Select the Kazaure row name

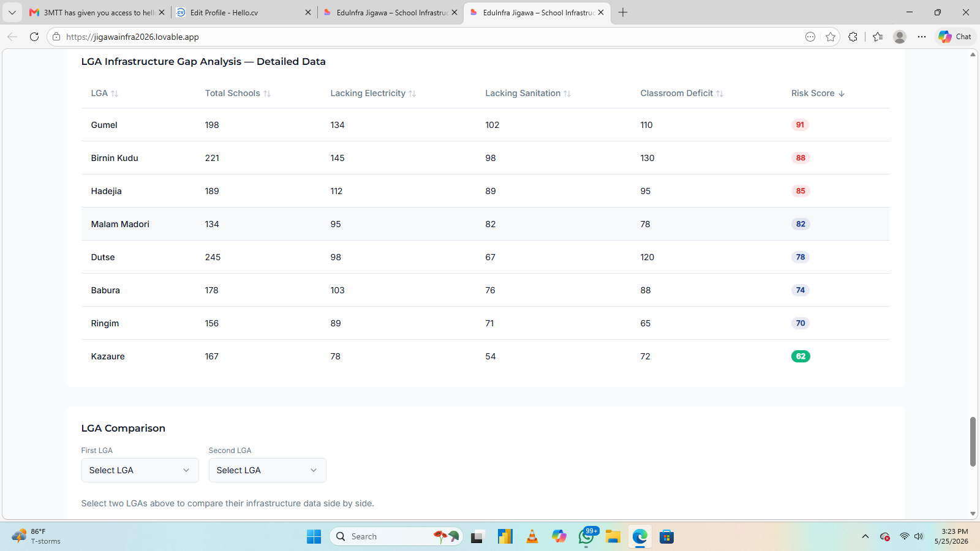pyautogui.click(x=108, y=356)
